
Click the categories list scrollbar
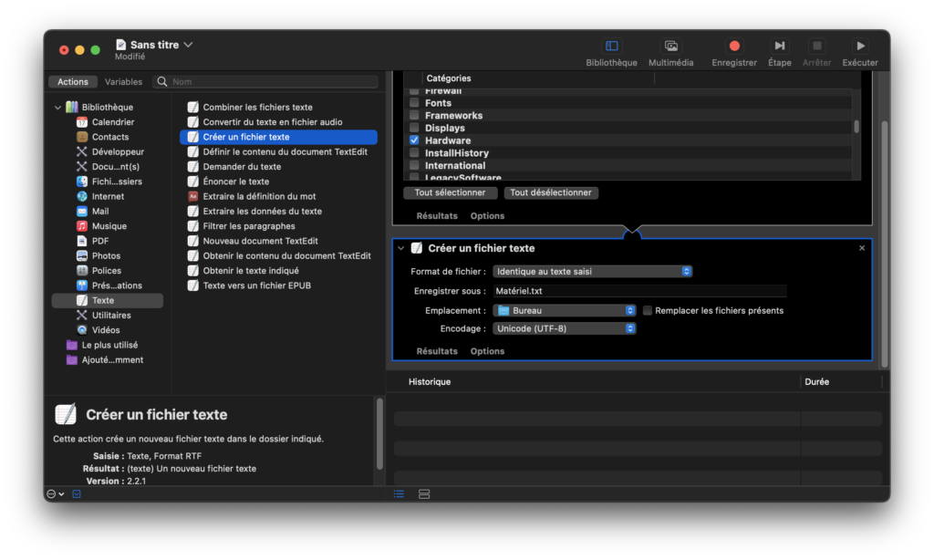[856, 127]
